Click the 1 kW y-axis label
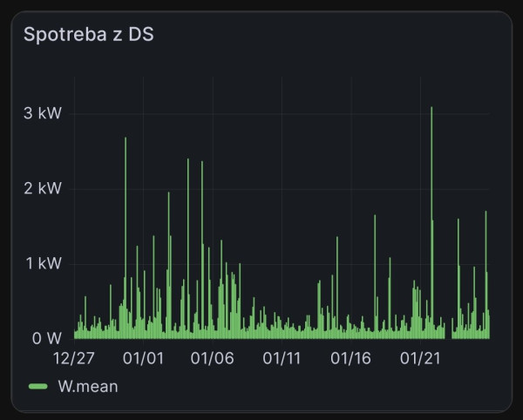Image resolution: width=523 pixels, height=420 pixels. pyautogui.click(x=44, y=263)
